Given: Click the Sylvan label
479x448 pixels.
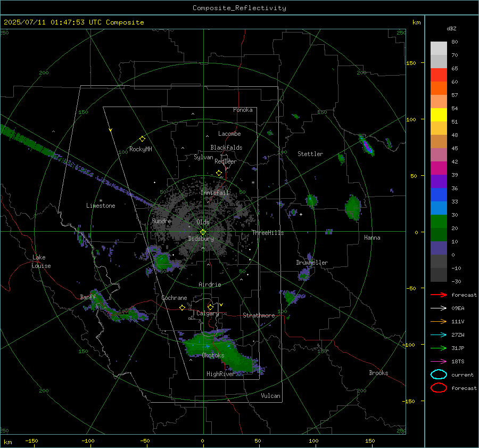Looking at the screenshot, I should coord(203,157).
